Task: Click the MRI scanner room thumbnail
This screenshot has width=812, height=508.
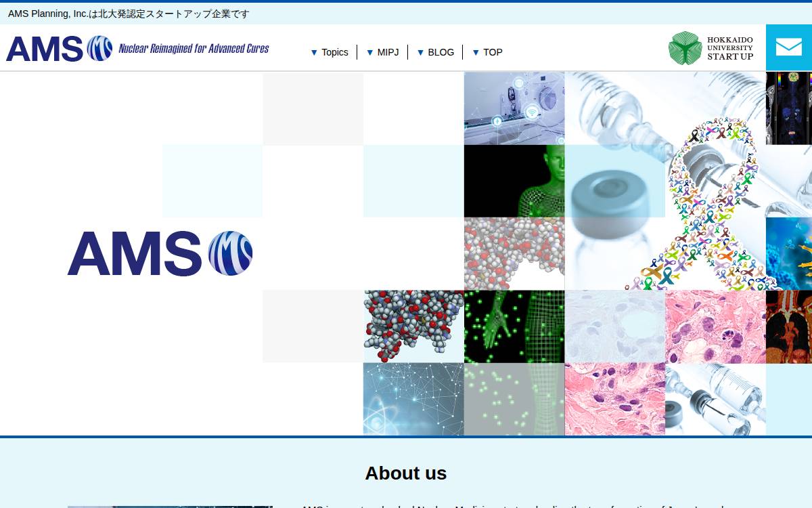Action: [514, 108]
